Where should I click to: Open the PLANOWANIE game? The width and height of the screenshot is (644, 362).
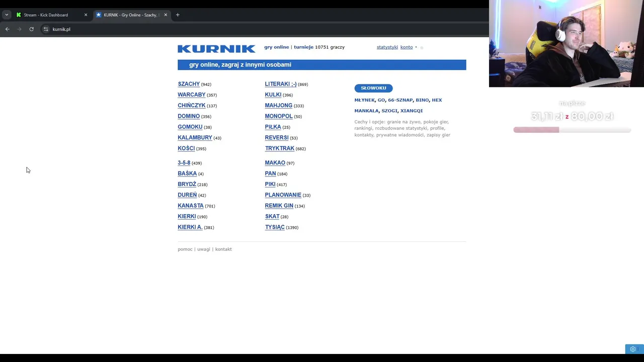[283, 195]
